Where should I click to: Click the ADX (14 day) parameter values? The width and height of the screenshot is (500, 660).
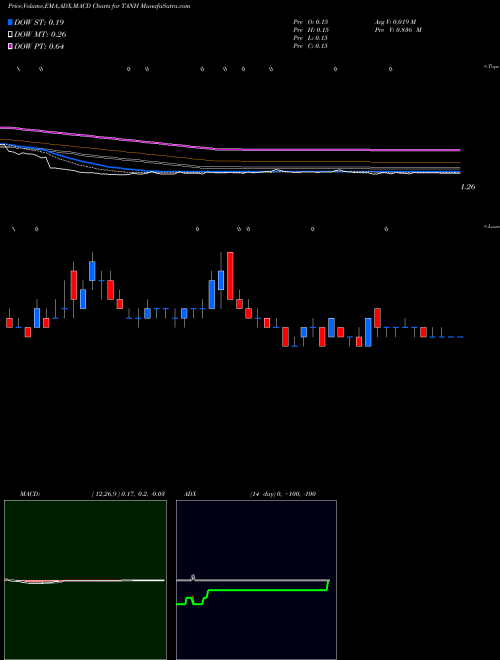point(283,494)
